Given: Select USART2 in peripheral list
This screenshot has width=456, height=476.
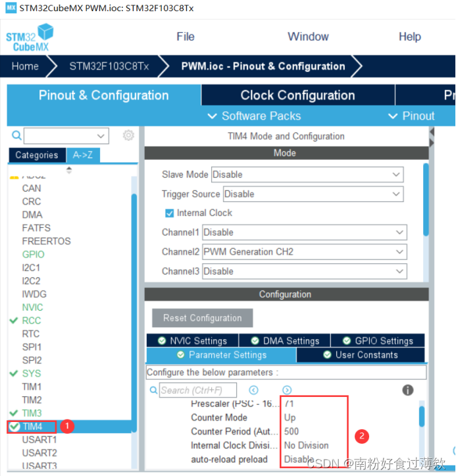Looking at the screenshot, I should (x=39, y=453).
